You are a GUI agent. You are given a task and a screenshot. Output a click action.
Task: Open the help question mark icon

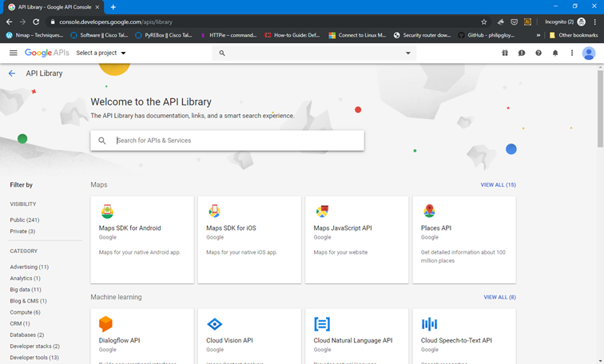point(538,53)
